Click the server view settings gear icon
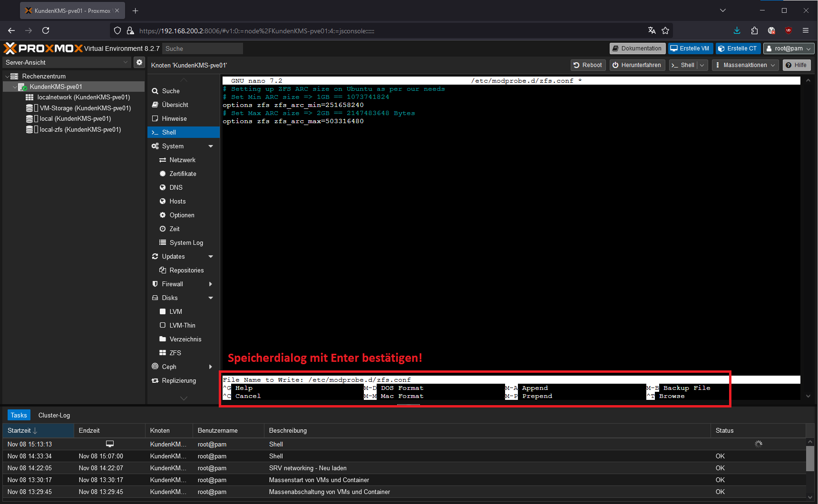The width and height of the screenshot is (818, 504). (x=139, y=62)
